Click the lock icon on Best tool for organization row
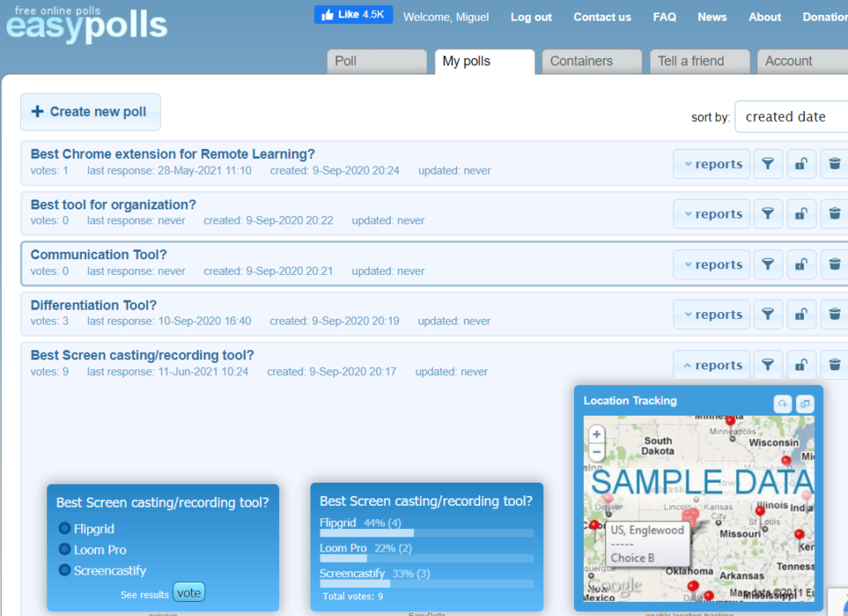 click(x=801, y=214)
